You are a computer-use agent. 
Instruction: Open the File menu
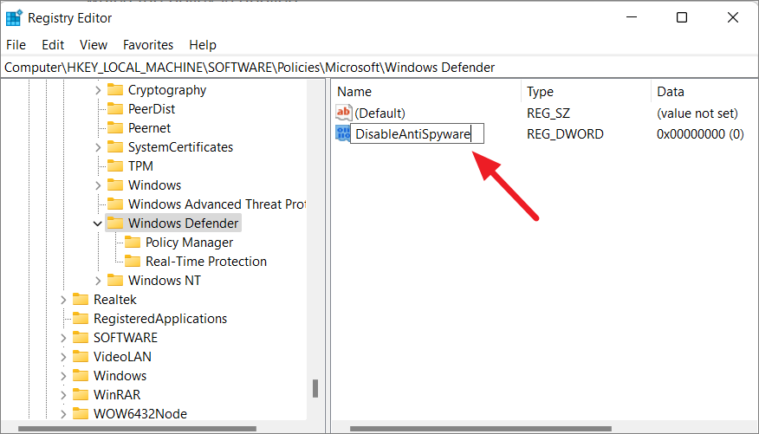(16, 45)
